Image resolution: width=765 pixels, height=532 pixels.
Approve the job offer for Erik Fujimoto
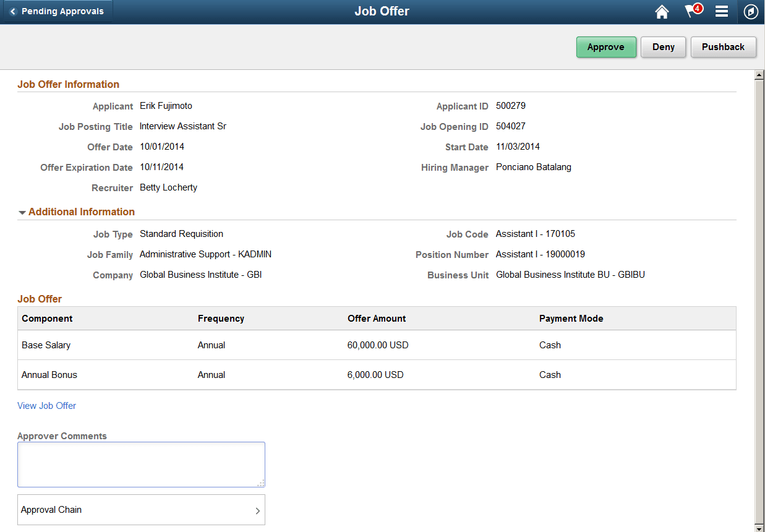click(606, 47)
